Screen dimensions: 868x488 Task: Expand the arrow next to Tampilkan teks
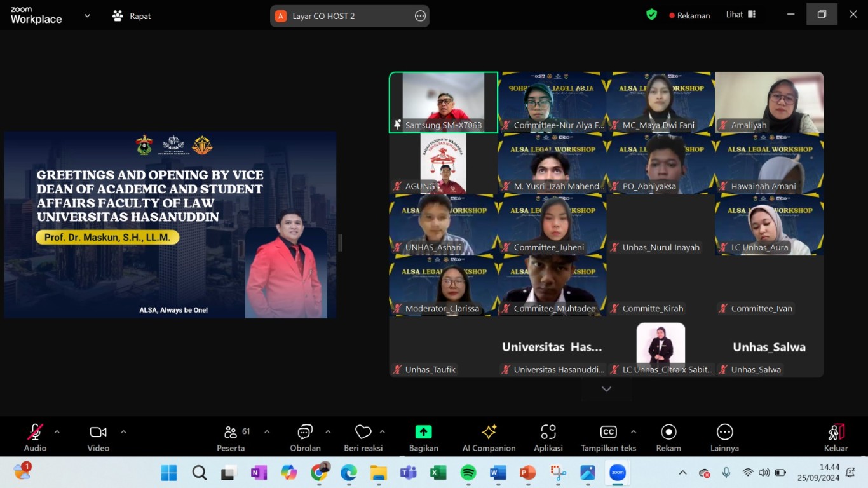point(634,432)
